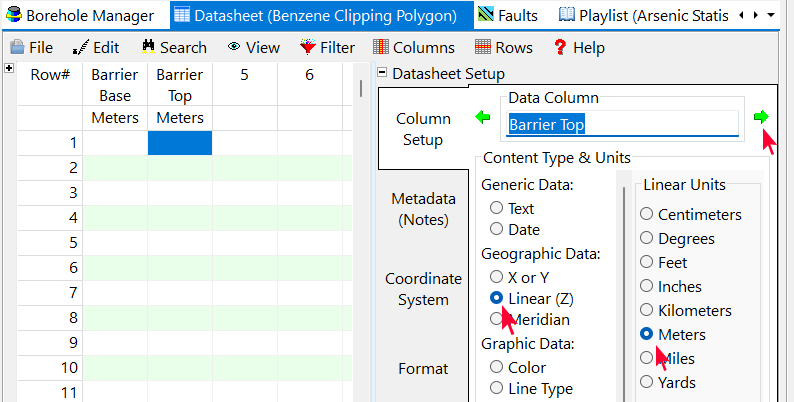The image size is (794, 402).
Task: Choose Kilometers as linear unit
Action: [647, 310]
